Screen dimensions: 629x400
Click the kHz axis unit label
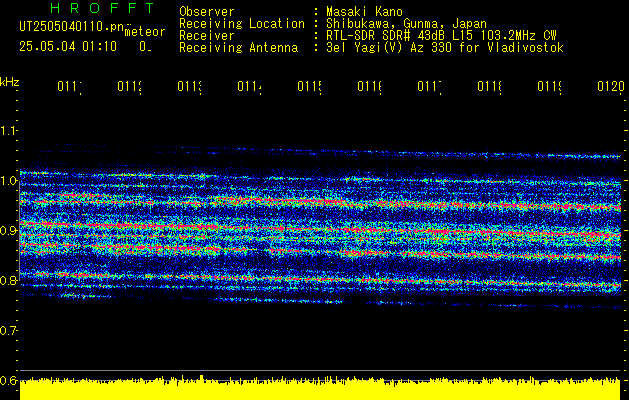pyautogui.click(x=9, y=82)
